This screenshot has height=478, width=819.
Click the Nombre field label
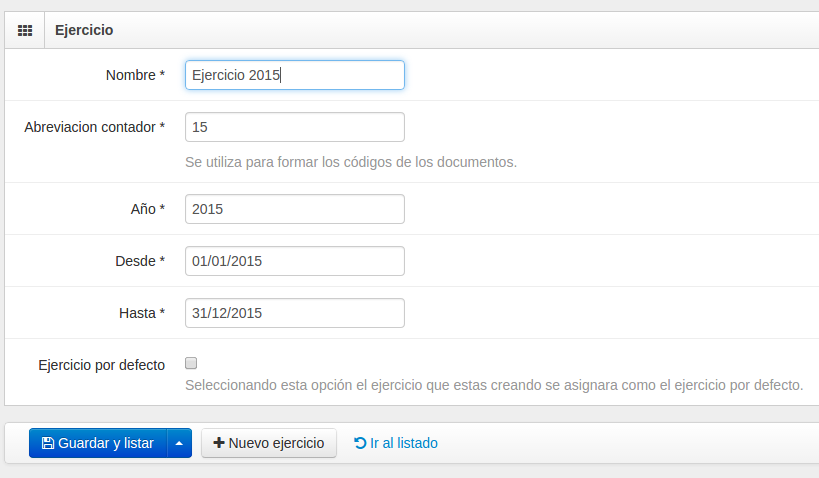click(x=135, y=75)
